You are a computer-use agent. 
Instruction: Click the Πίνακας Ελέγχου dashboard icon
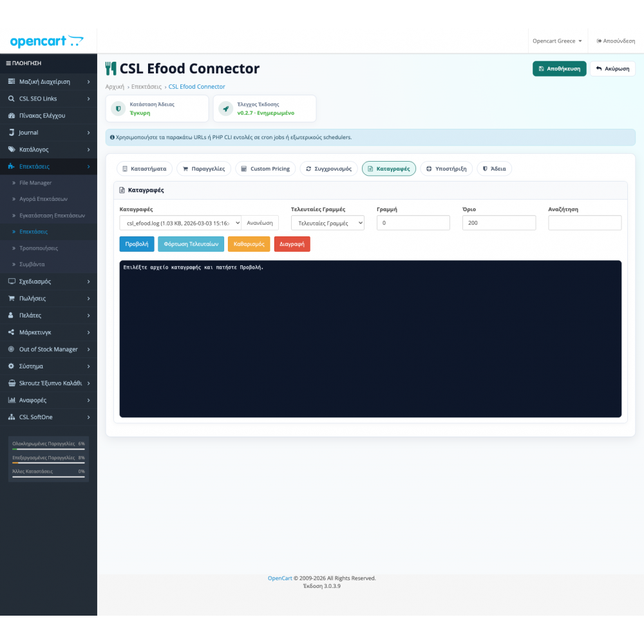pyautogui.click(x=12, y=115)
